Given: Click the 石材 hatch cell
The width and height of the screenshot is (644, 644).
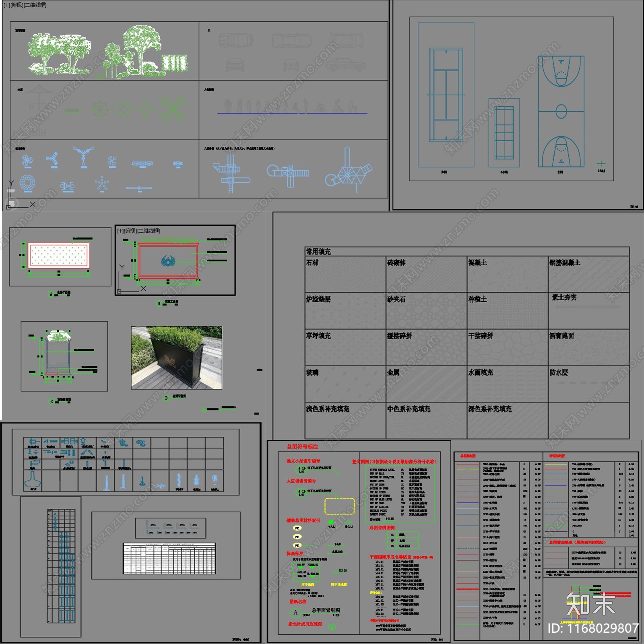Looking at the screenshot, I should 345,274.
